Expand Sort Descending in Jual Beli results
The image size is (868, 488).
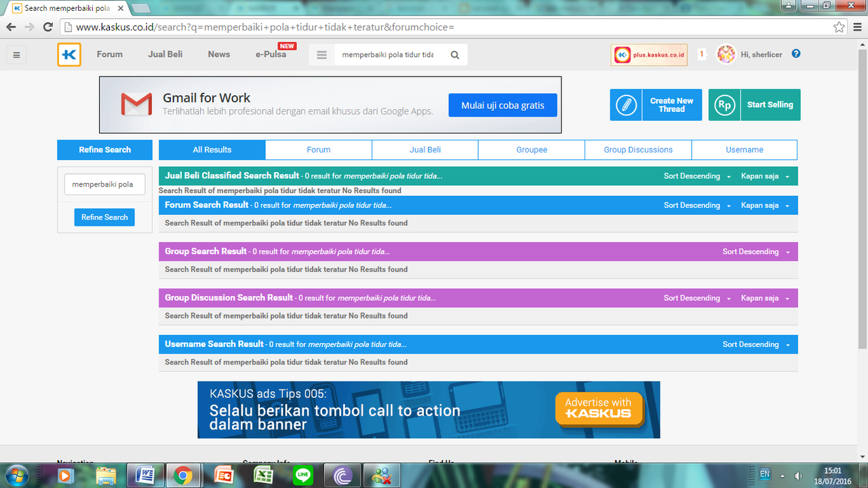[x=697, y=176]
